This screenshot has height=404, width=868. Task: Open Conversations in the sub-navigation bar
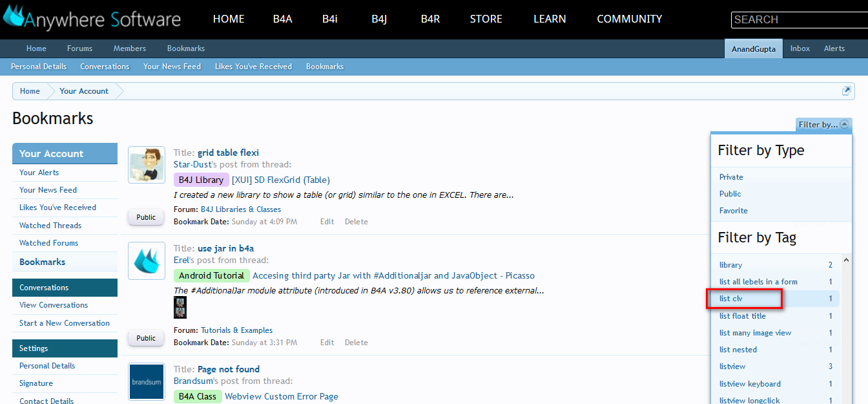(x=105, y=67)
